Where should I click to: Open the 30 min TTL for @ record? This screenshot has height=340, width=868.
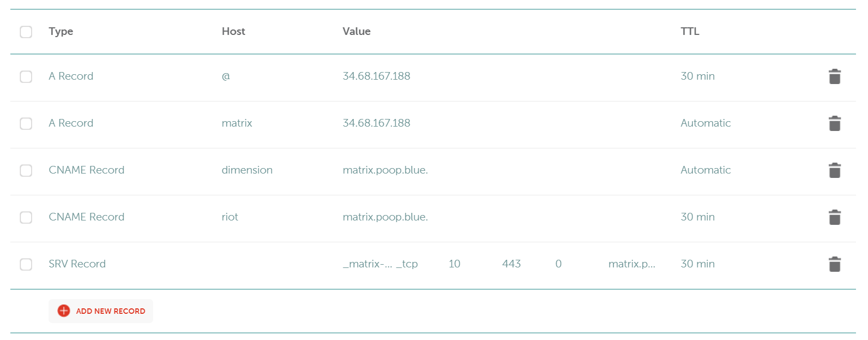pos(697,76)
